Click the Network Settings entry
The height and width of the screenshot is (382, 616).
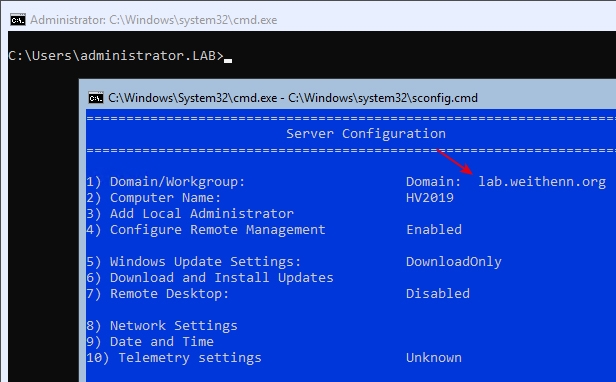tap(162, 326)
